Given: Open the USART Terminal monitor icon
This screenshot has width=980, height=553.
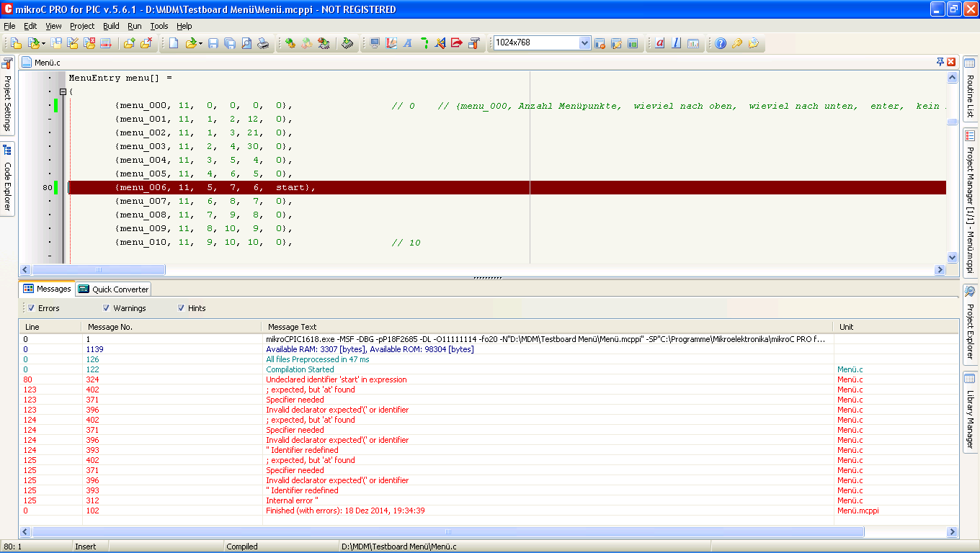Looking at the screenshot, I should click(375, 43).
